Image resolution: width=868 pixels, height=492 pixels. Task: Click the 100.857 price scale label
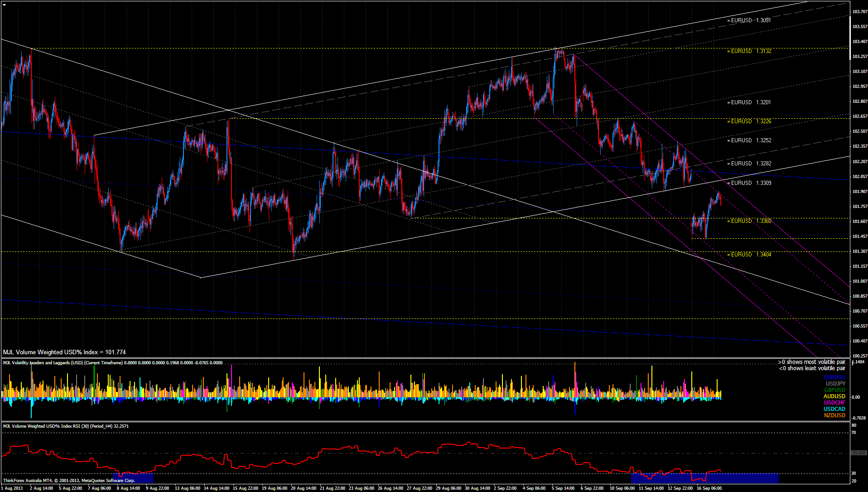pyautogui.click(x=859, y=296)
